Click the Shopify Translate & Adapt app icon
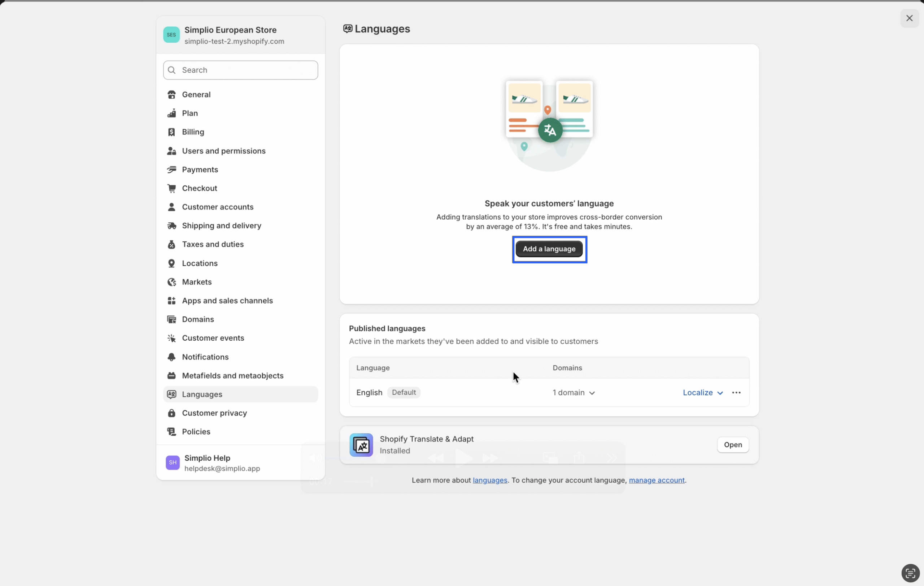 361,445
